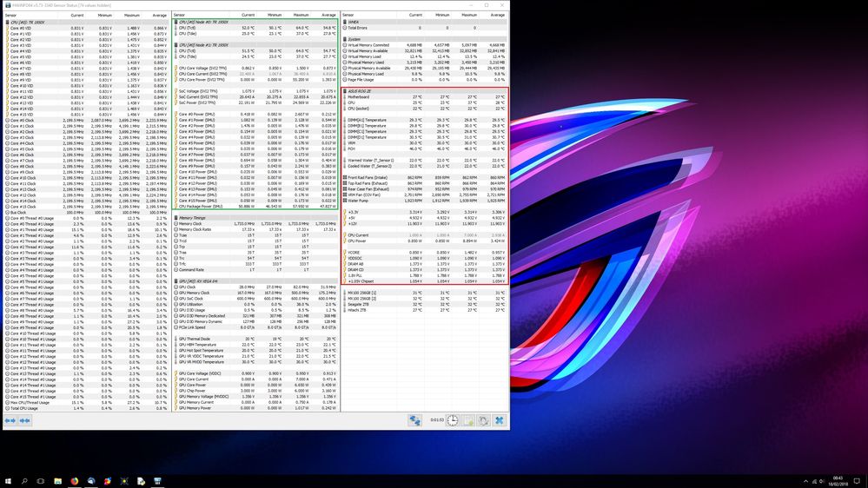Select the GPU Hot Spot Temperature row
The image size is (868, 488).
[x=255, y=350]
